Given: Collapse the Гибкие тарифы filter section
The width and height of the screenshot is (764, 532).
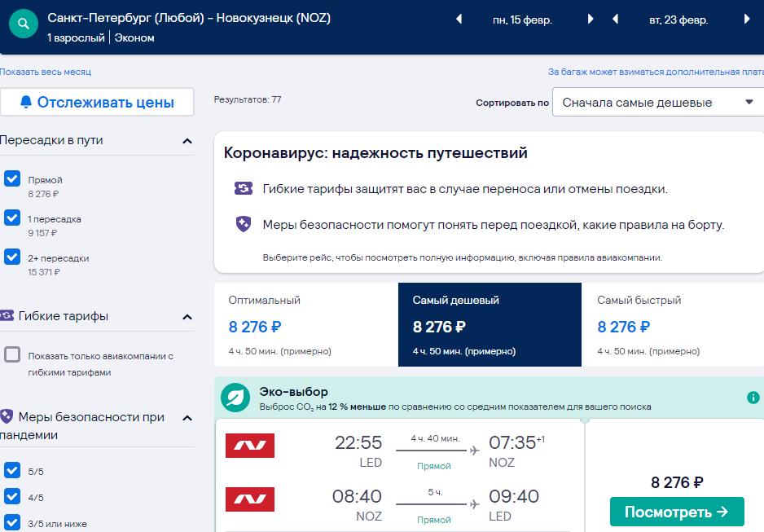Looking at the screenshot, I should coord(187,317).
